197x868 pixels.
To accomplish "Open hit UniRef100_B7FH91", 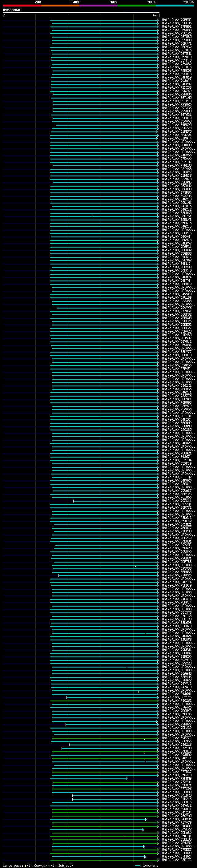I will tap(177, 26).
